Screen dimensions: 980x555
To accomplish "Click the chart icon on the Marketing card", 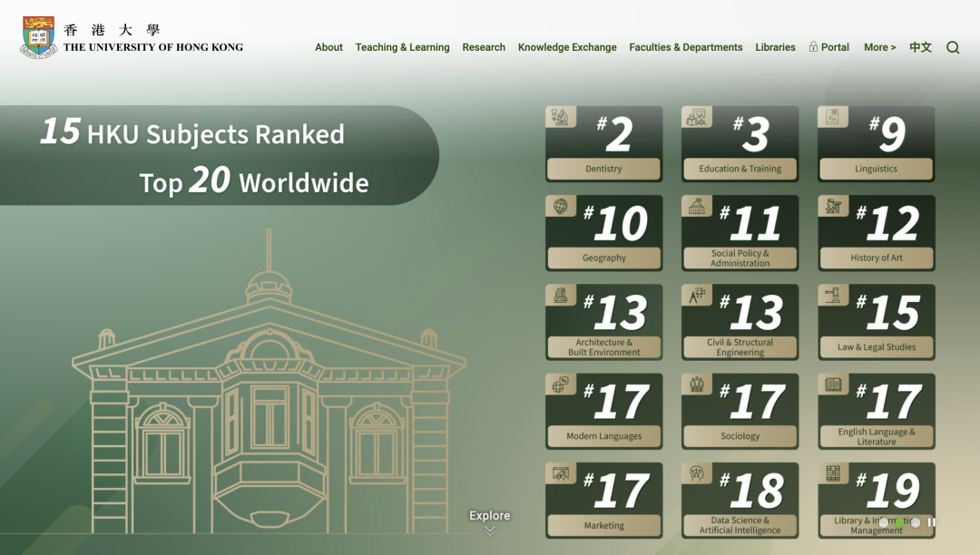I will pyautogui.click(x=561, y=474).
